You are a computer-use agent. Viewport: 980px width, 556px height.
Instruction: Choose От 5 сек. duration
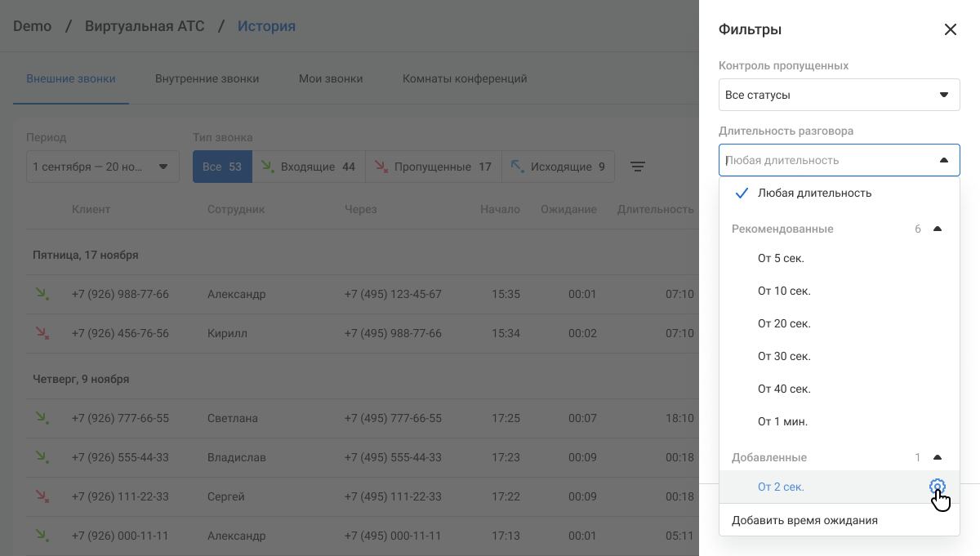[840, 258]
